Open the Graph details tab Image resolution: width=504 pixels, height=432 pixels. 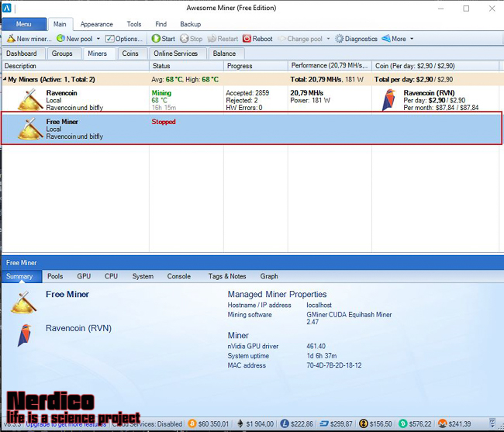(x=269, y=276)
